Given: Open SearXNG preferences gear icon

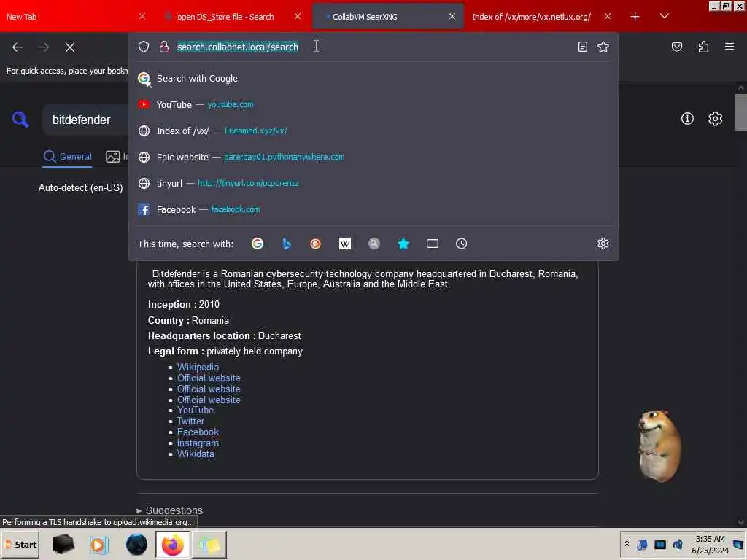Looking at the screenshot, I should [715, 119].
